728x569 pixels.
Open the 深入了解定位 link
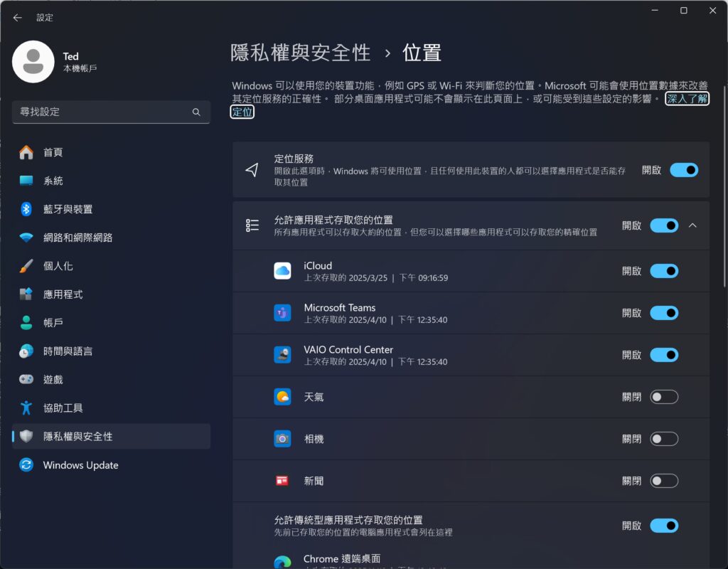[x=687, y=99]
